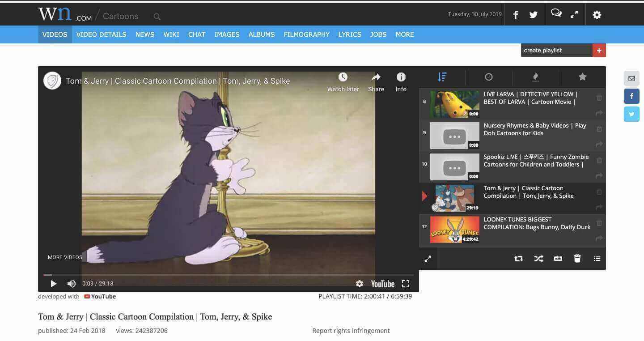Seek on the video progress bar
The height and width of the screenshot is (341, 644).
click(x=228, y=275)
